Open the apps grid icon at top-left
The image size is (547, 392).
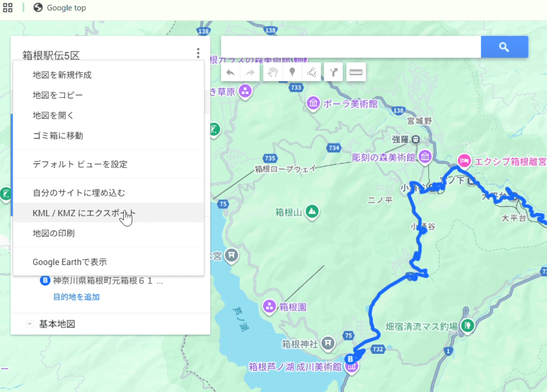coord(8,8)
